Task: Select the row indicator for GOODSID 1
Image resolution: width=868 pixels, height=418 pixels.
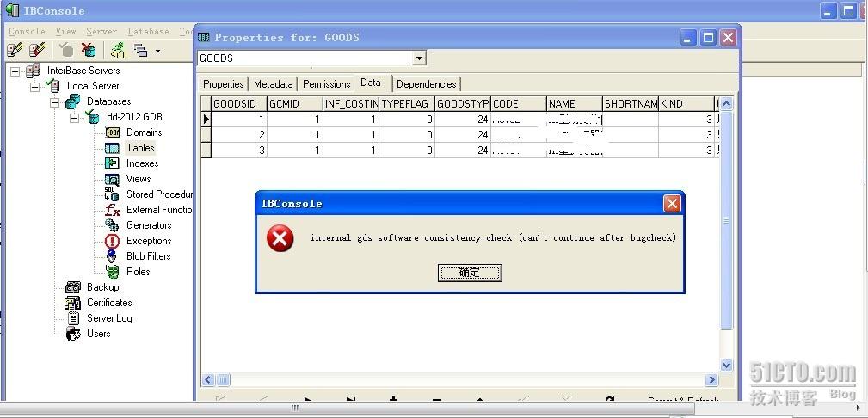Action: click(x=206, y=119)
